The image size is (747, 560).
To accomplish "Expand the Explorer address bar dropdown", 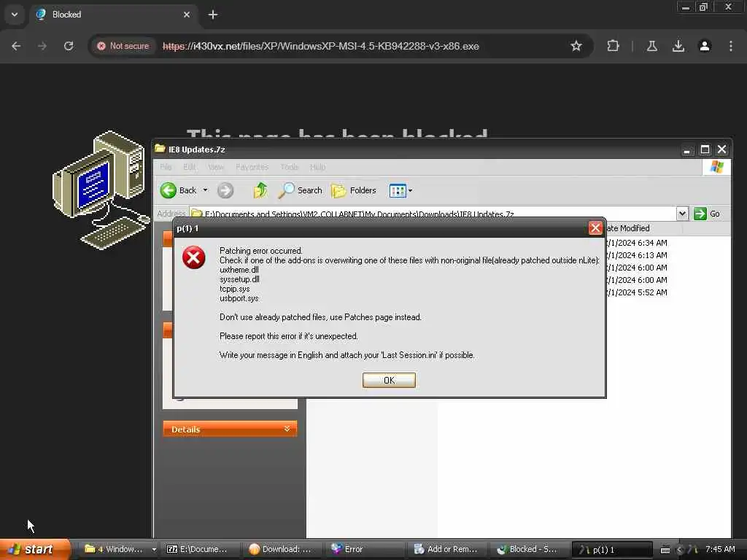I will [x=682, y=214].
